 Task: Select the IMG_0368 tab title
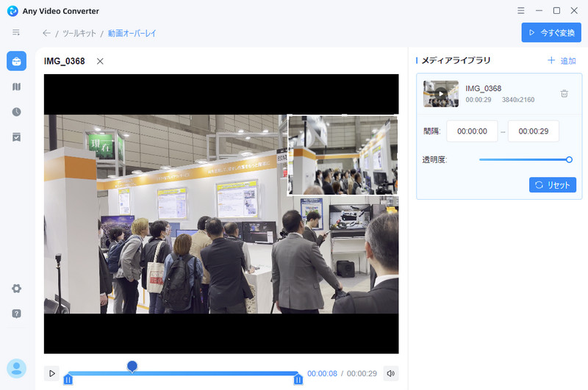coord(65,61)
